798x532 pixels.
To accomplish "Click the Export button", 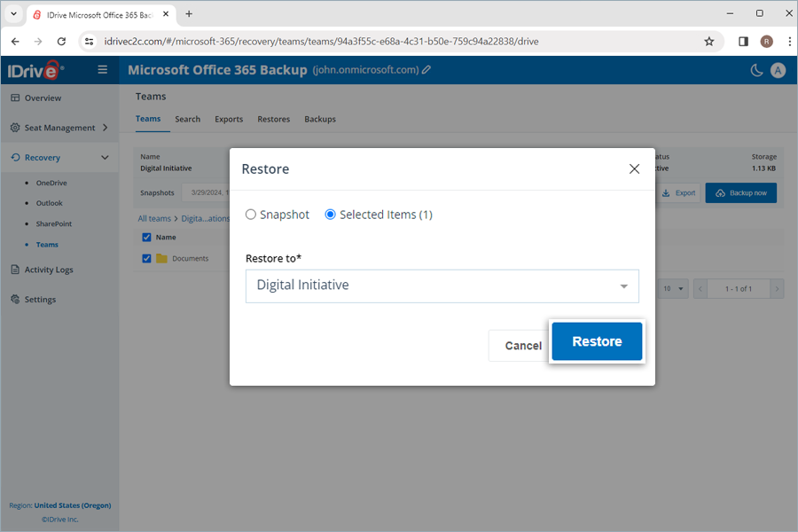I will 679,193.
